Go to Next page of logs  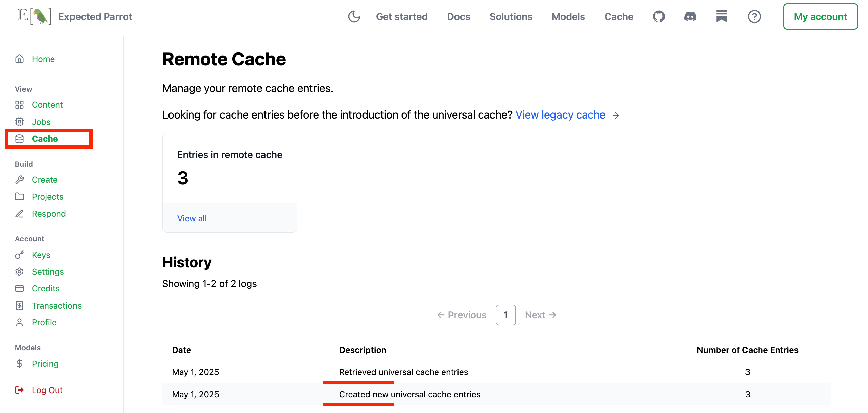540,315
